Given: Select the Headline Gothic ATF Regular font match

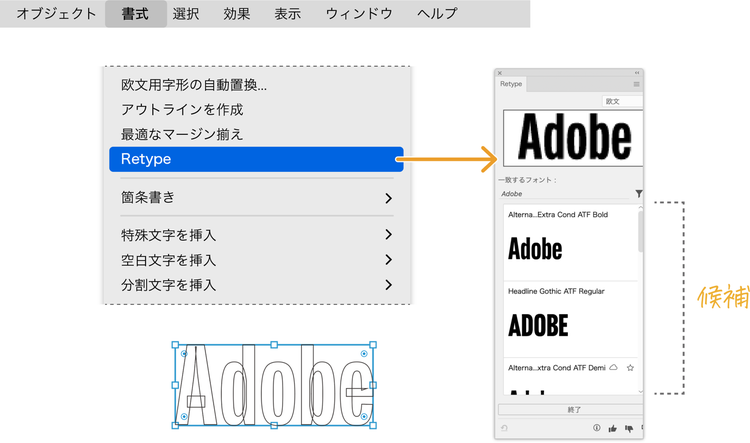Looking at the screenshot, I should tap(570, 319).
